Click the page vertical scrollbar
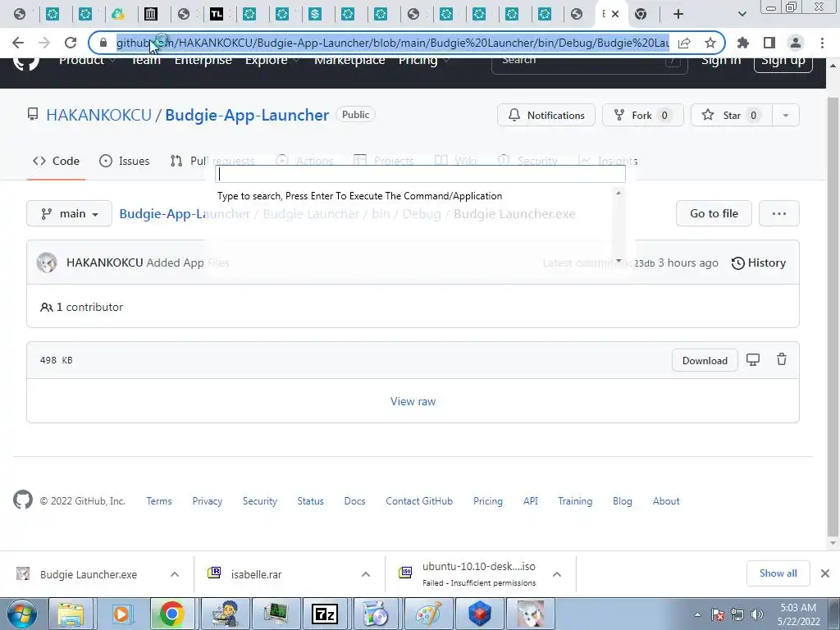The height and width of the screenshot is (630, 840). [x=833, y=316]
